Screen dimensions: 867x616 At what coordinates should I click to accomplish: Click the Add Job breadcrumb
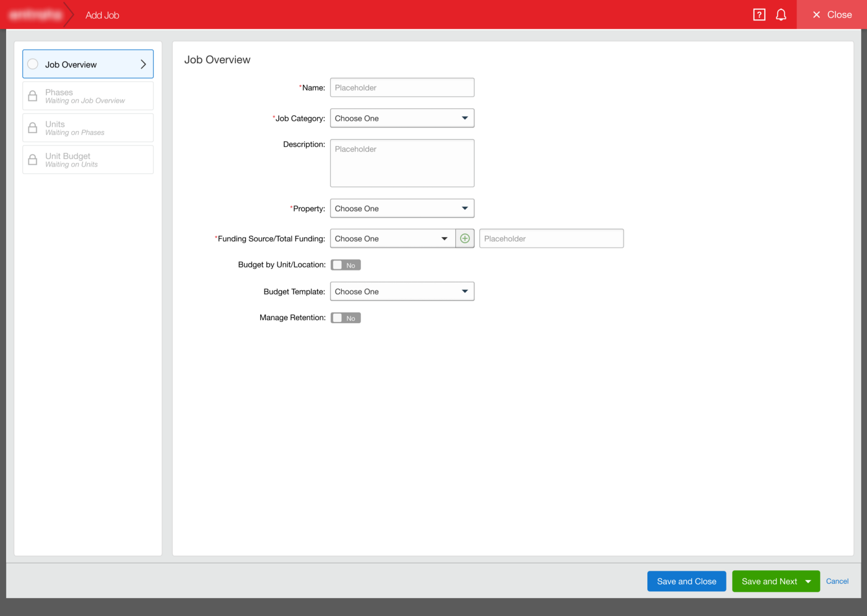coord(102,15)
